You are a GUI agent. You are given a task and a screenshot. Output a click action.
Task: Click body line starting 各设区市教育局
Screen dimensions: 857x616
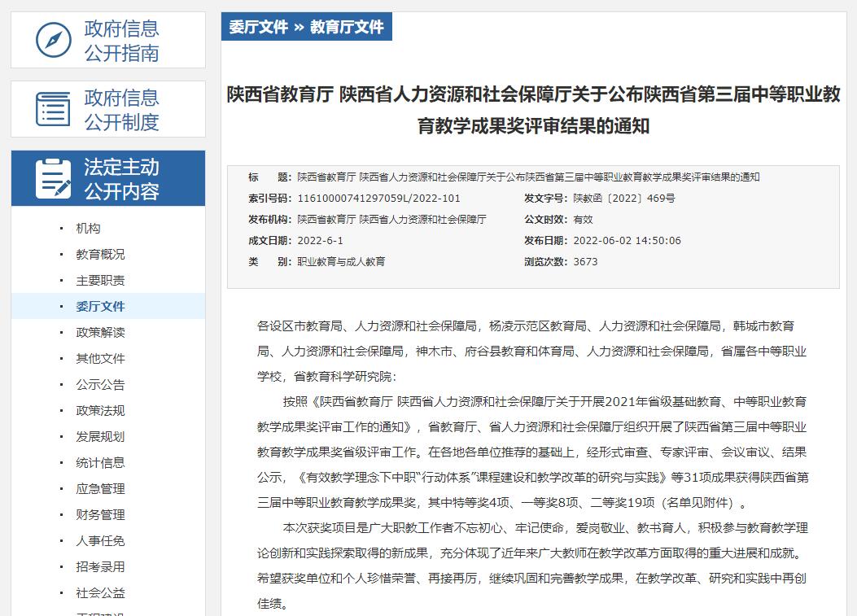(526, 326)
